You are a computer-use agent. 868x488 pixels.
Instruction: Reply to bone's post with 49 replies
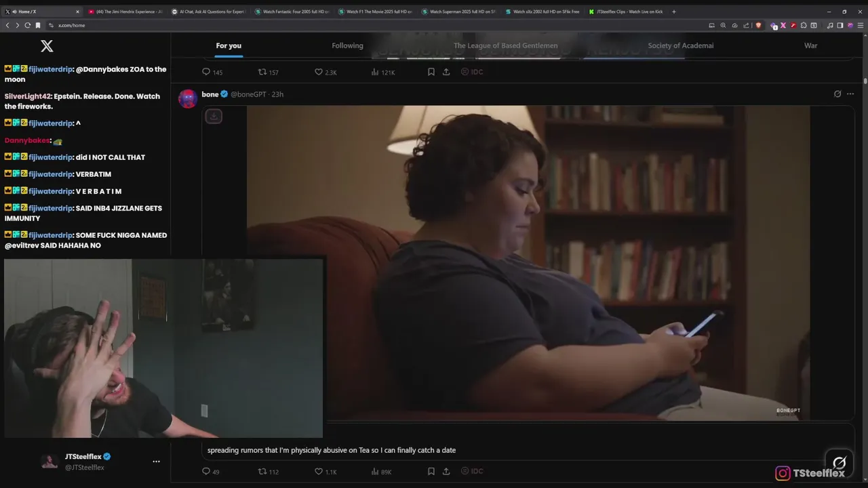(x=211, y=471)
